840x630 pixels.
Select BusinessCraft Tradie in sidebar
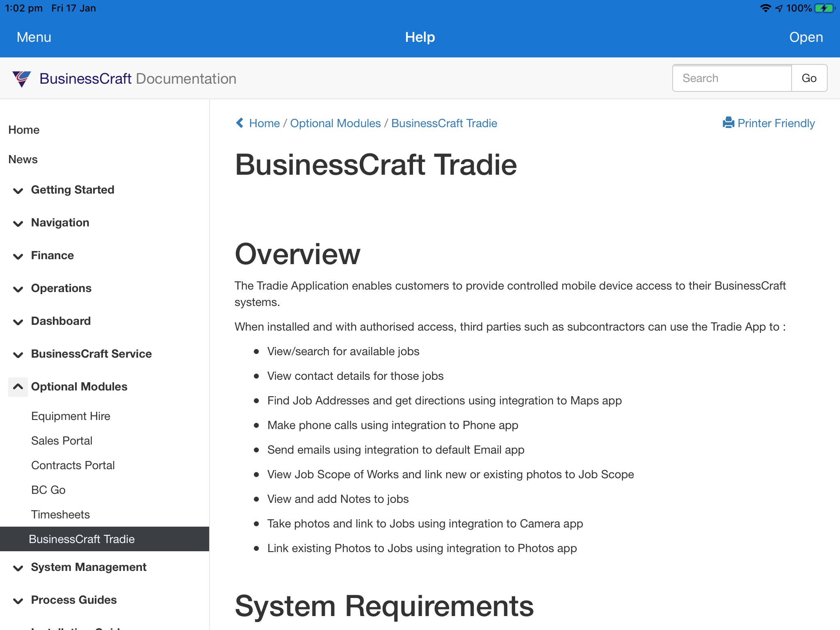(105, 539)
